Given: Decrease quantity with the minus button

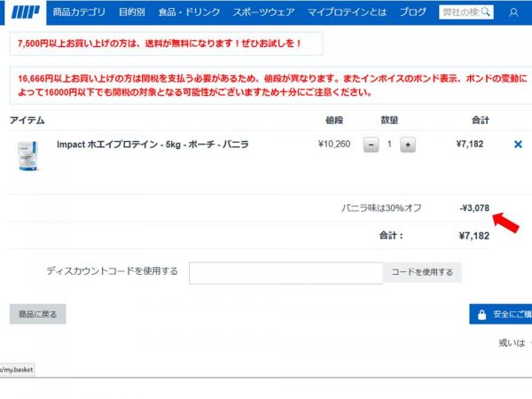Looking at the screenshot, I should click(x=372, y=145).
